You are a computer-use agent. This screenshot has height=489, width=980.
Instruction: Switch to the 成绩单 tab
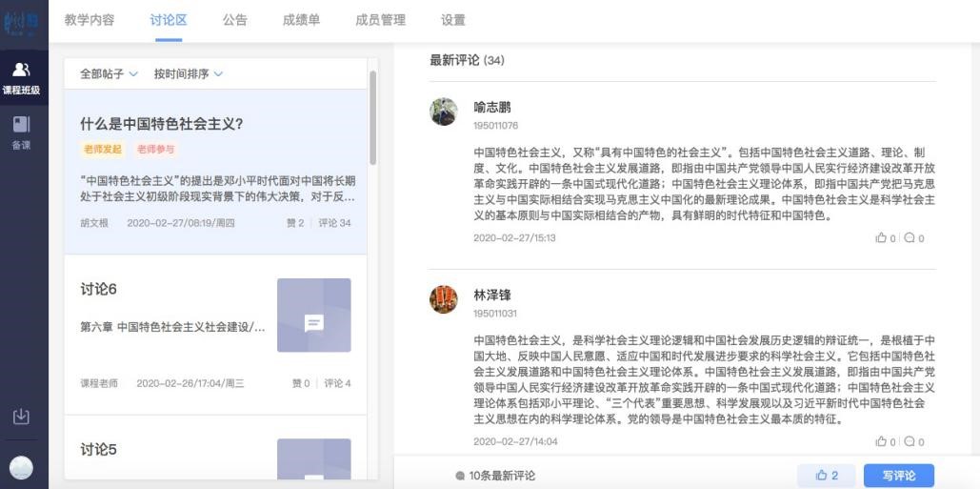point(301,20)
